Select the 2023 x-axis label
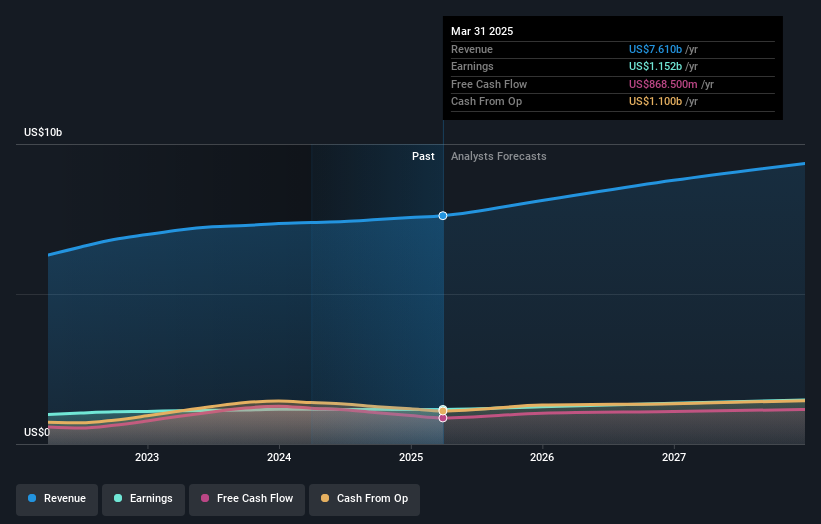The width and height of the screenshot is (821, 524). (x=147, y=457)
